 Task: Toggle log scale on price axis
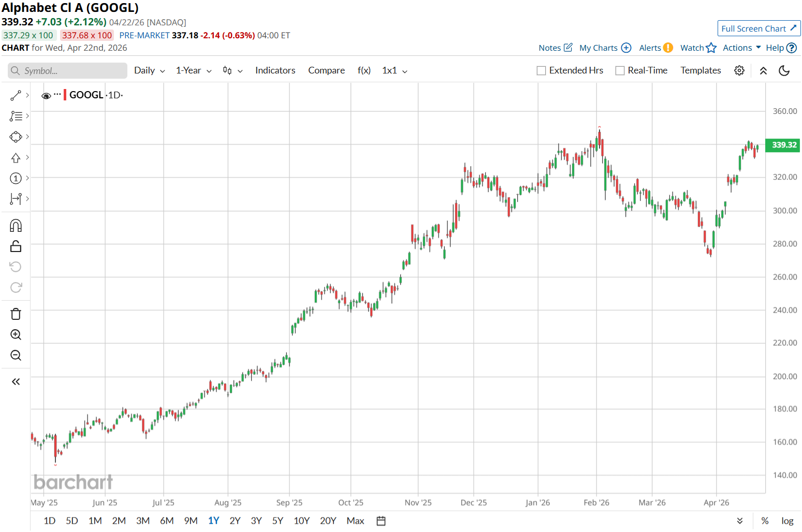(788, 521)
